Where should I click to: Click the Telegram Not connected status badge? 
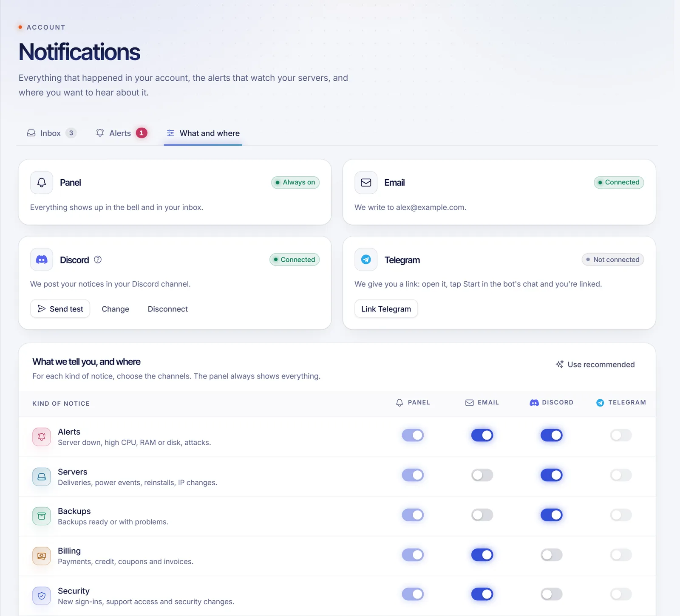(x=613, y=260)
